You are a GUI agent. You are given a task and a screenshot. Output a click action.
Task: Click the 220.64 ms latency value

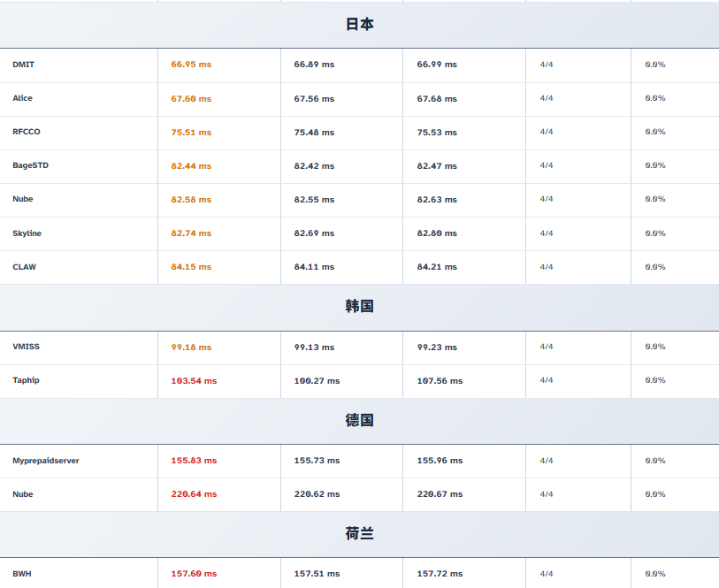pyautogui.click(x=194, y=494)
